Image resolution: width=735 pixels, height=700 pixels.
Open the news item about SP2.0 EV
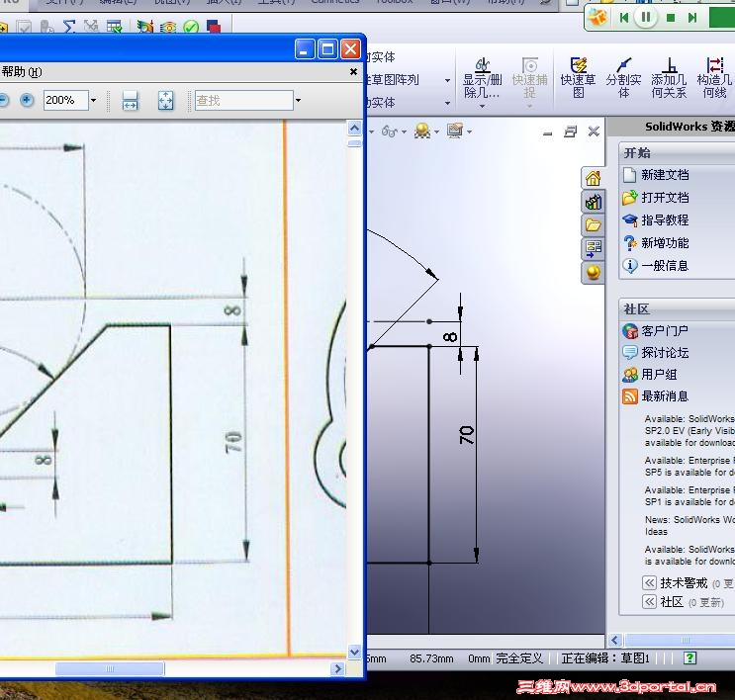689,431
